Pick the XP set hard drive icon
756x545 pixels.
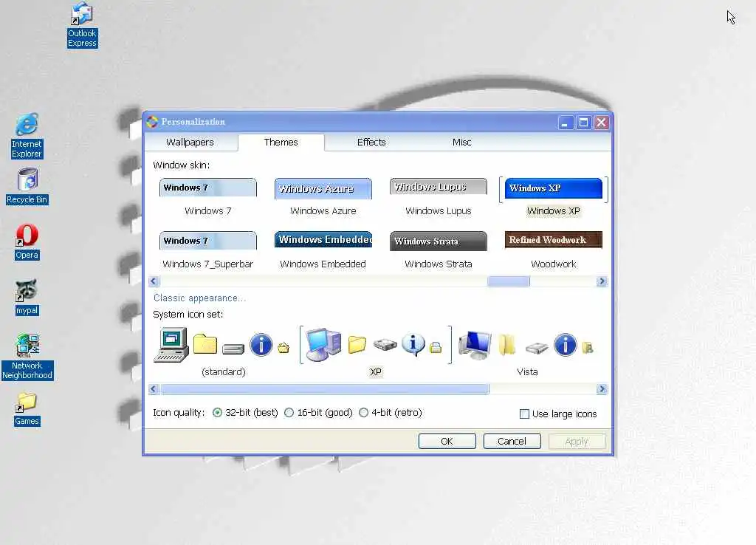(x=385, y=344)
